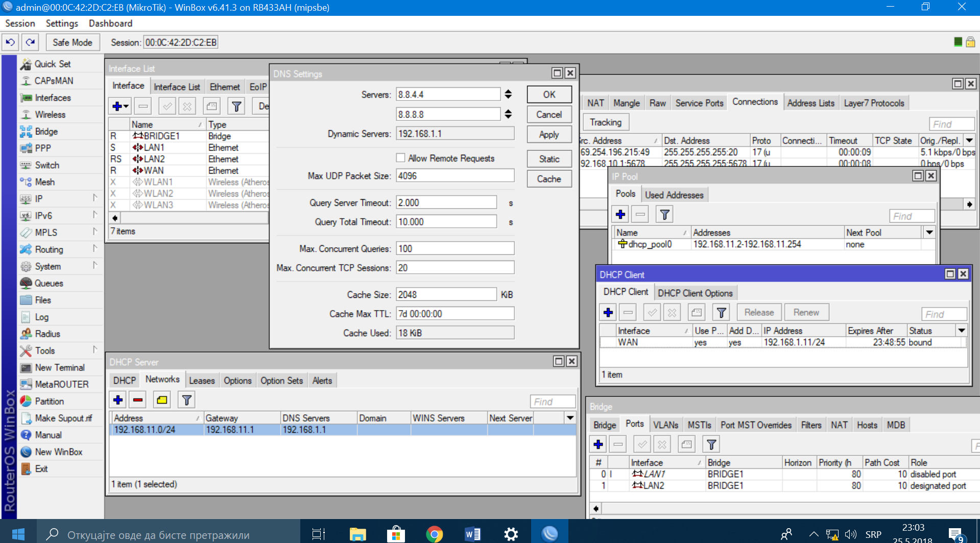Click filter funnel in DHCP Client window
This screenshot has width=980, height=543.
721,312
